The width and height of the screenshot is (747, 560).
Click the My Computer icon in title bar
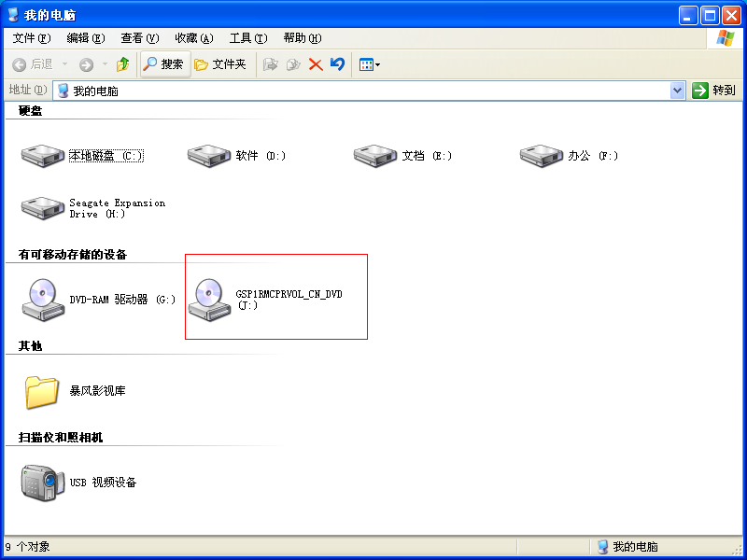(14, 15)
